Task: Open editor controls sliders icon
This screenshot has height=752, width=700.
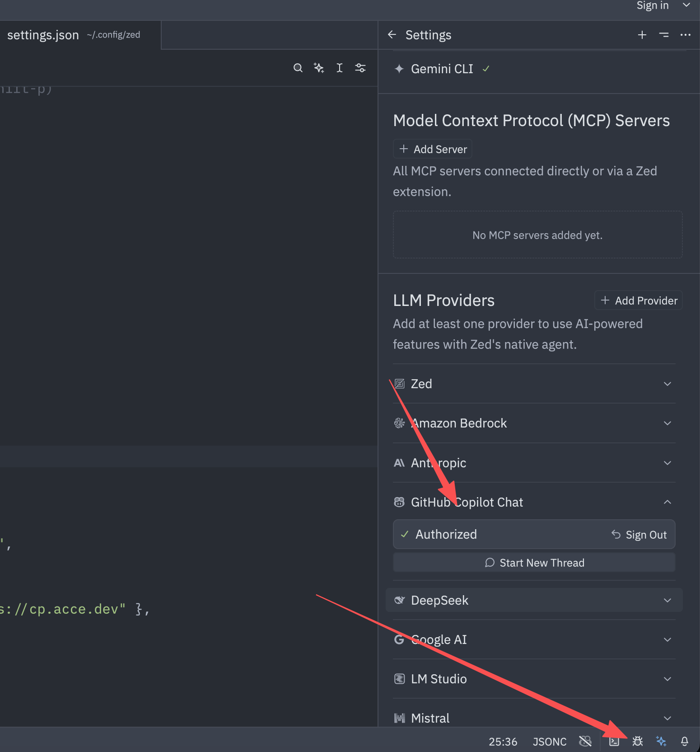Action: (x=360, y=68)
